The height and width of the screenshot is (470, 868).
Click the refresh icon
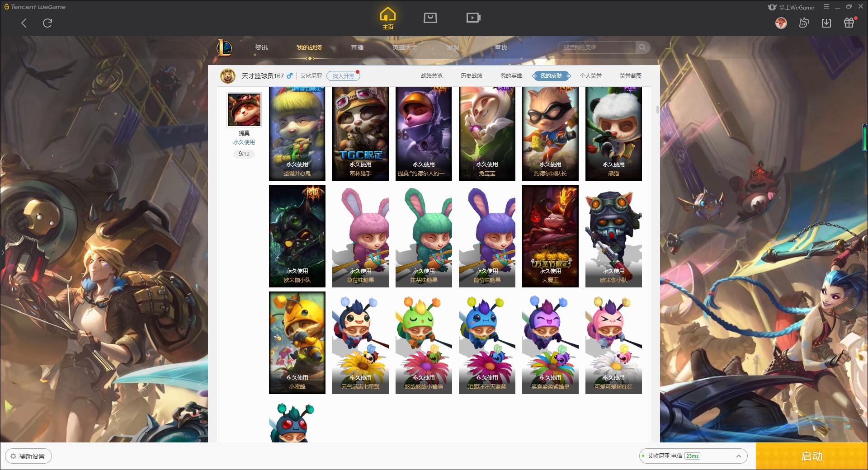[47, 23]
